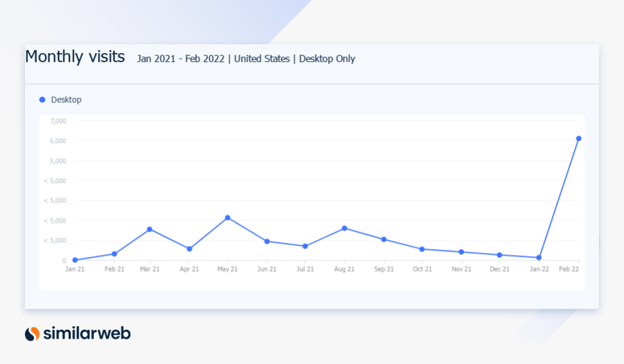The width and height of the screenshot is (624, 364).
Task: Select the Feb 21 axis label
Action: (114, 269)
